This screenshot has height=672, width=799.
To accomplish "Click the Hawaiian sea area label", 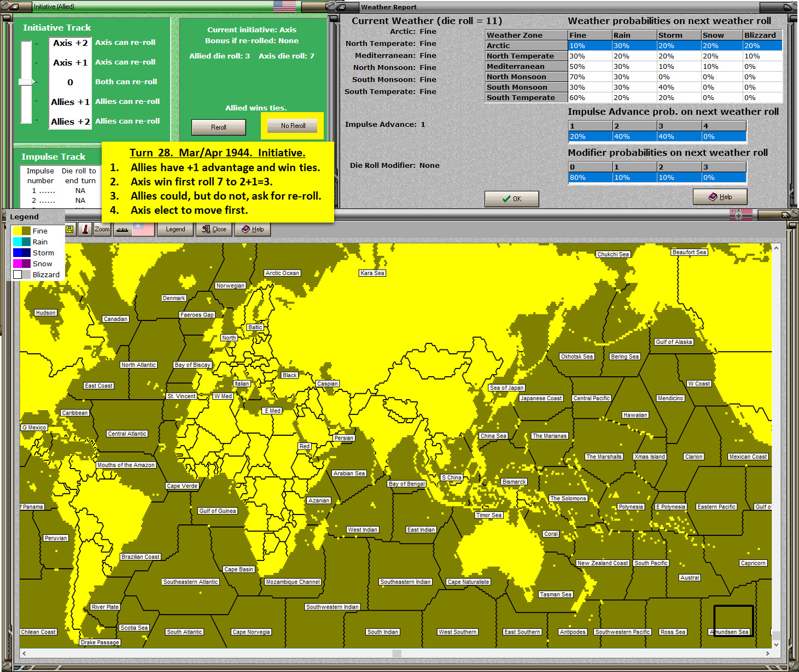I will click(635, 415).
